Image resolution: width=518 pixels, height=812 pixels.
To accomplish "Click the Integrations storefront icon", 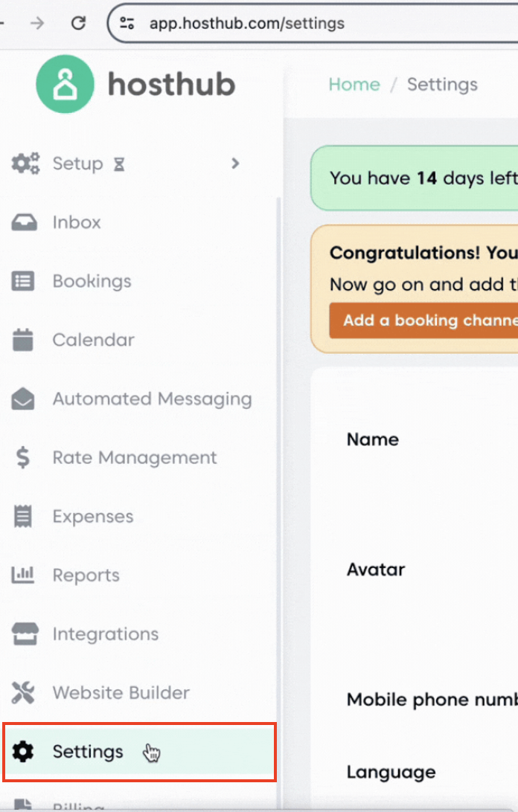I will (24, 634).
